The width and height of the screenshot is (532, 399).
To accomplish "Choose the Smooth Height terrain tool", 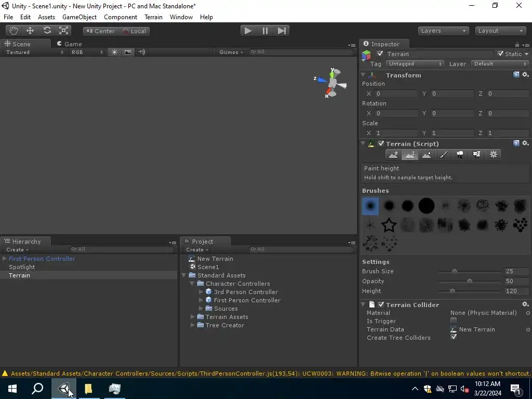I will tap(427, 155).
